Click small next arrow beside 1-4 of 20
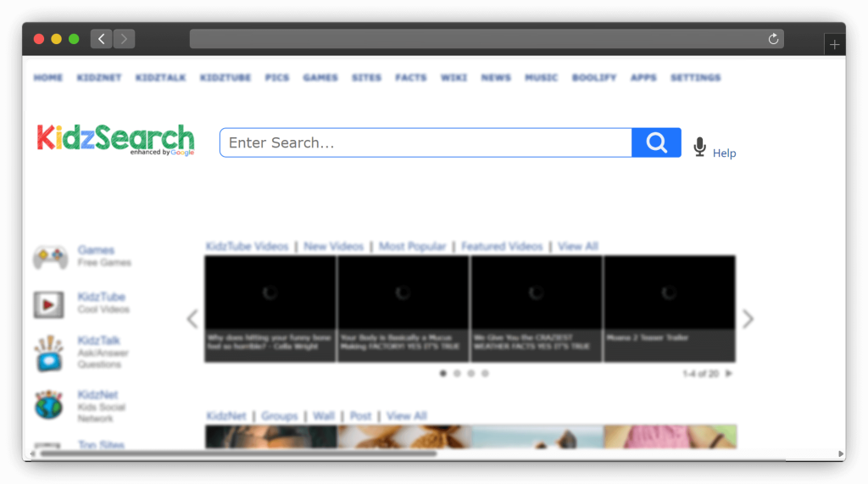This screenshot has width=868, height=484. coord(729,373)
